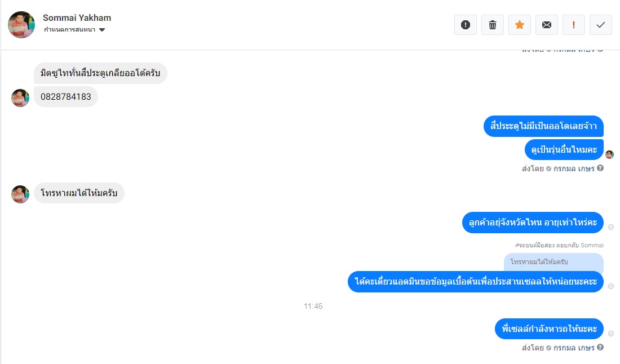Click the reply arrow label above the quoted message
Screen dimensions: 620x364
(559, 245)
